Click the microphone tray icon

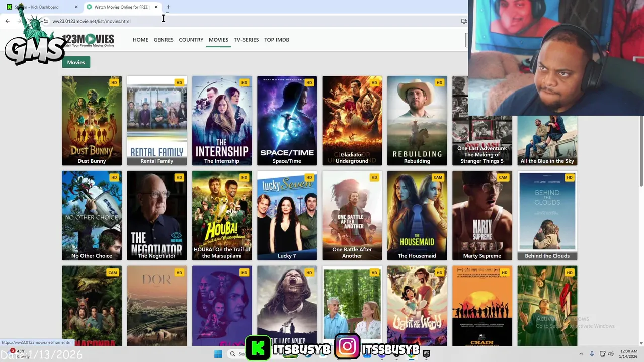click(x=592, y=354)
